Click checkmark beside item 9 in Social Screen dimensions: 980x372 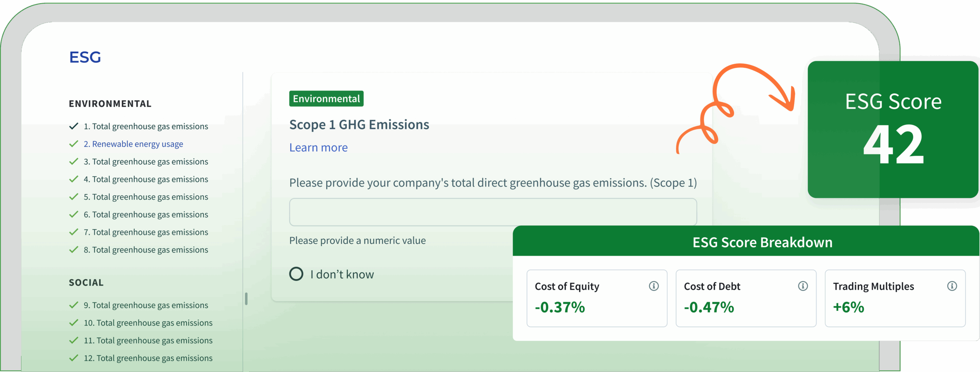click(x=73, y=305)
